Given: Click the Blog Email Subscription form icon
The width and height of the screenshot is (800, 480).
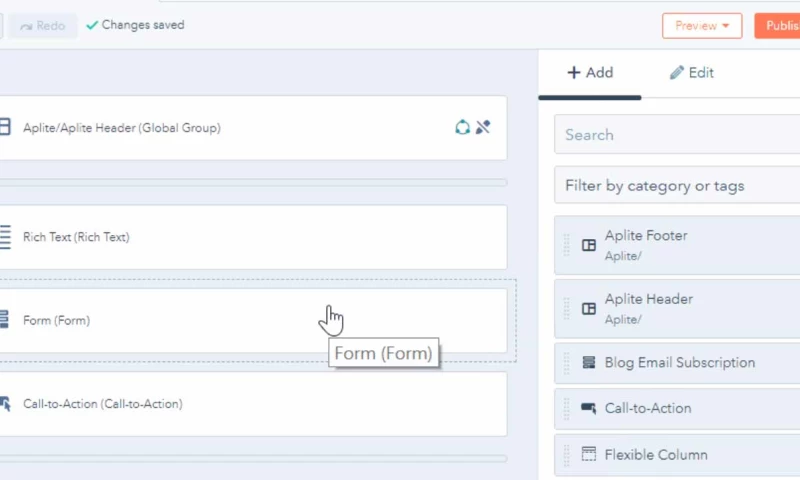Looking at the screenshot, I should pyautogui.click(x=589, y=363).
